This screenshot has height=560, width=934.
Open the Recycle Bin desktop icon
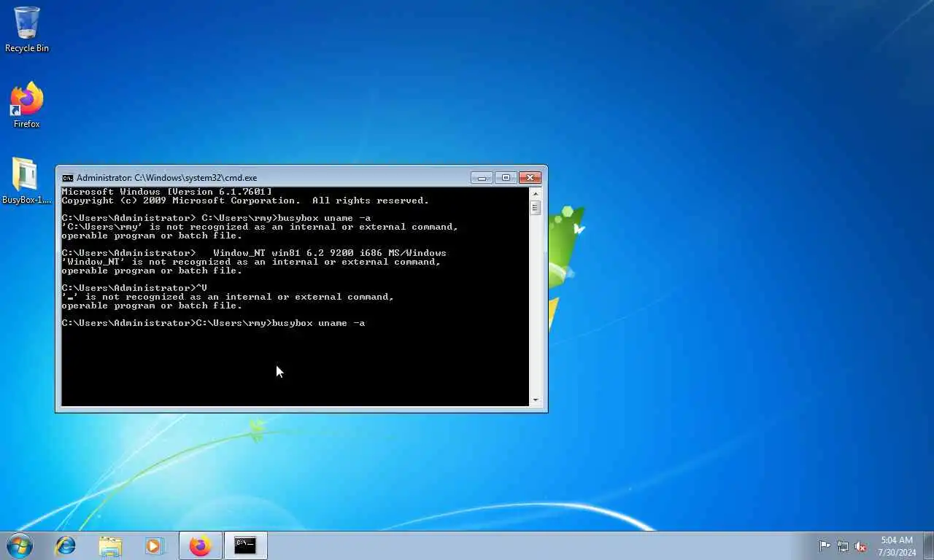(27, 30)
